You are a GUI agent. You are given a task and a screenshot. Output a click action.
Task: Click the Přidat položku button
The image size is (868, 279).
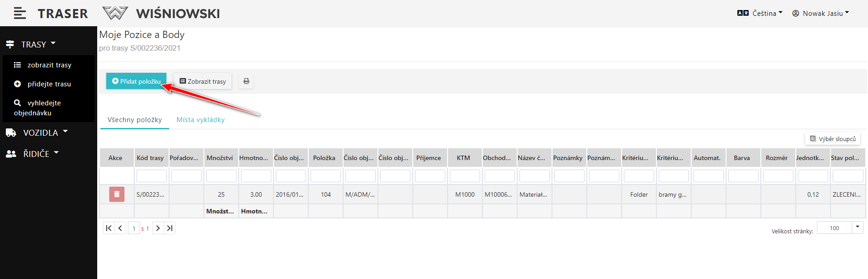click(136, 81)
